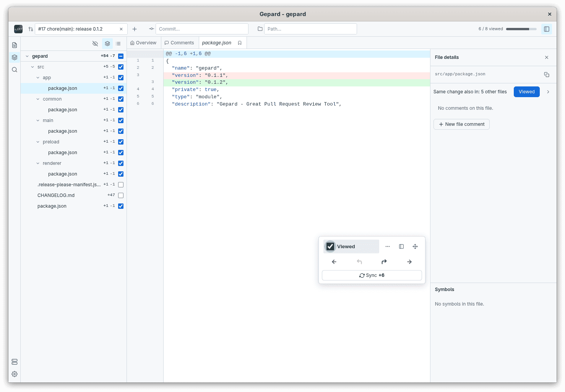
Task: Uncheck the src folder viewed checkbox
Action: [x=121, y=67]
